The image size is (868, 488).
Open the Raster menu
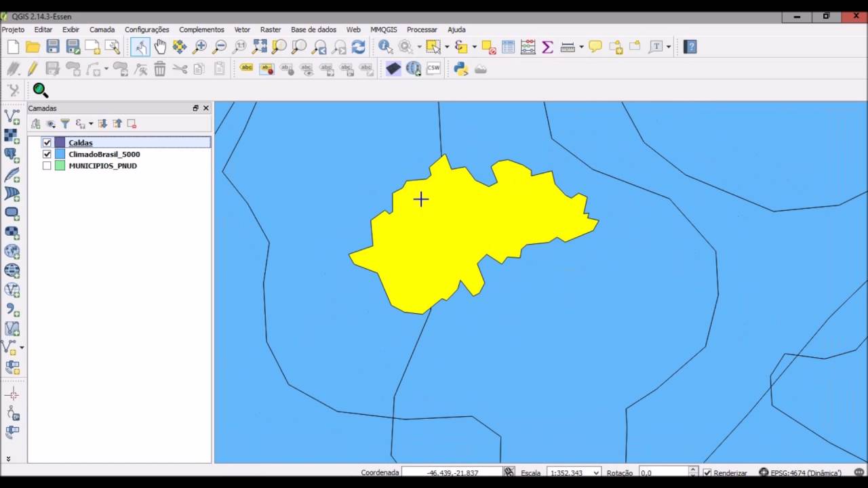tap(271, 30)
